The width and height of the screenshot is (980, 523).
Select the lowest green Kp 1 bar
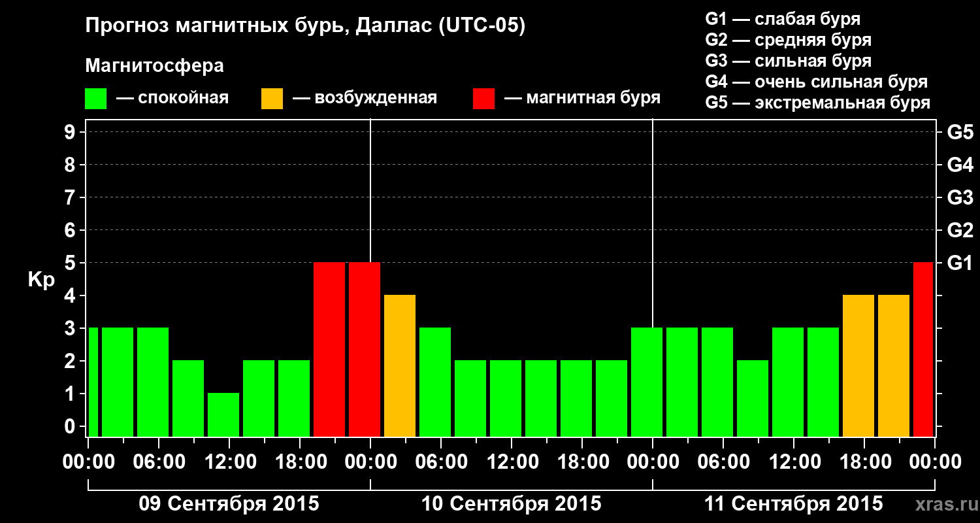click(x=223, y=414)
